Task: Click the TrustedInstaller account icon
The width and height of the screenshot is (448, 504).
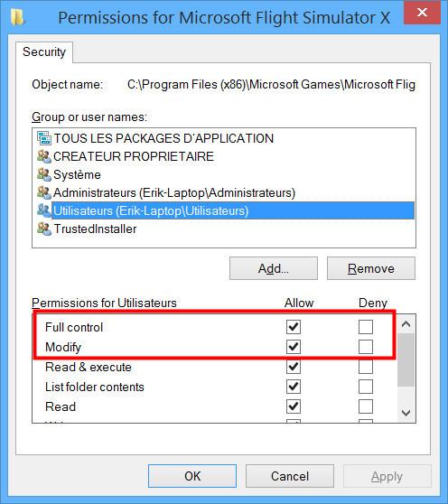Action: pos(43,229)
